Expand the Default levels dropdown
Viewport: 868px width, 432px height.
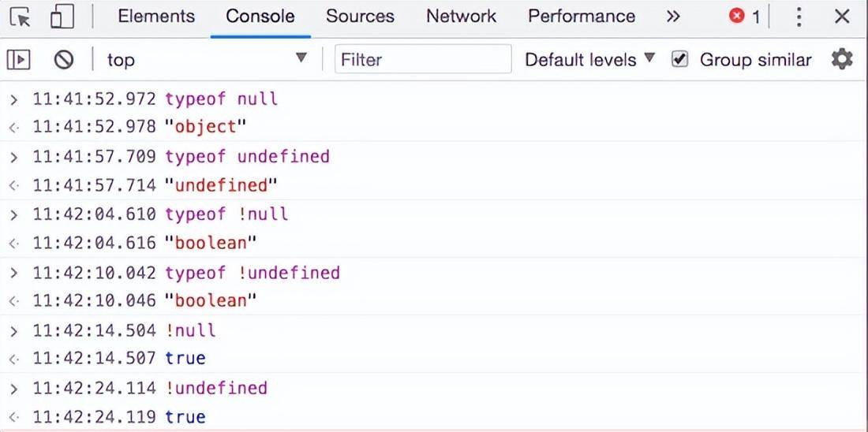[x=589, y=59]
